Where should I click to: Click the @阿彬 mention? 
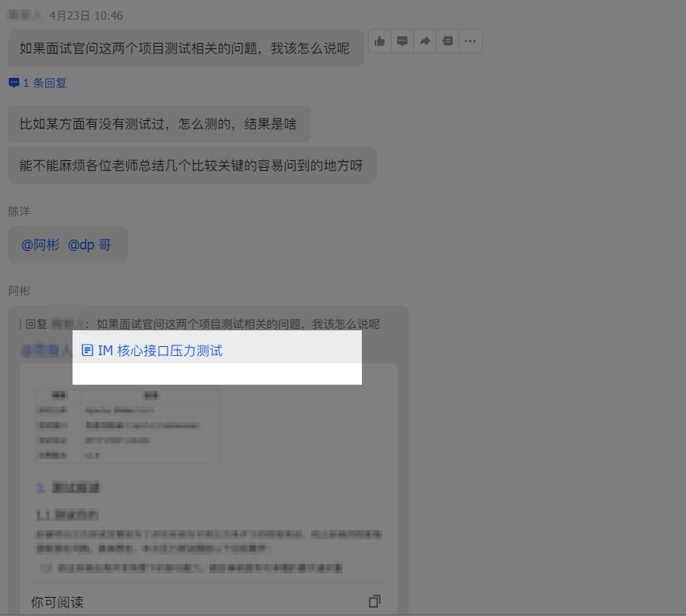40,245
